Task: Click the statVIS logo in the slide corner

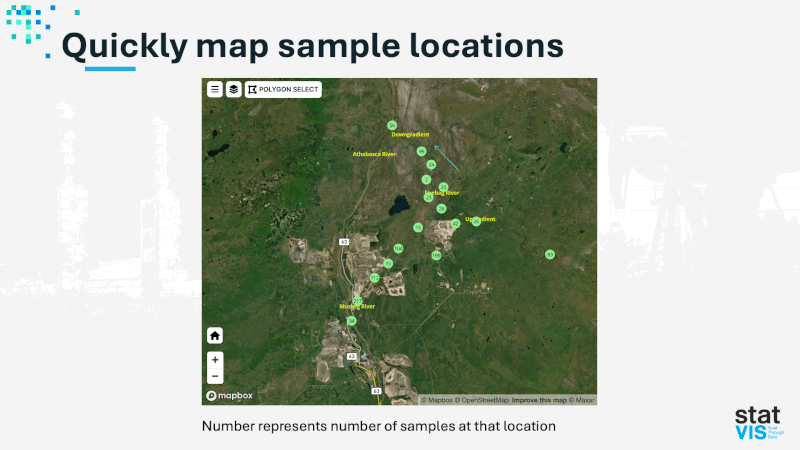Action: pyautogui.click(x=759, y=423)
